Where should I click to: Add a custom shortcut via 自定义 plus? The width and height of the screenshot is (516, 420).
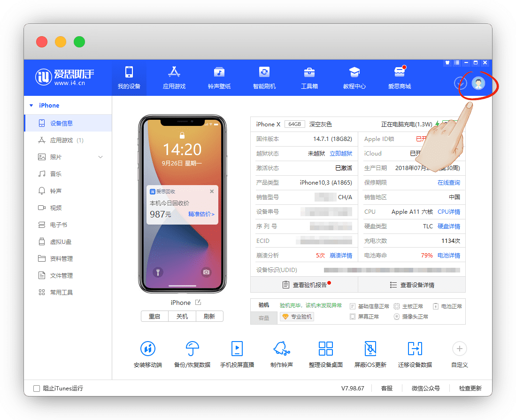tap(459, 349)
